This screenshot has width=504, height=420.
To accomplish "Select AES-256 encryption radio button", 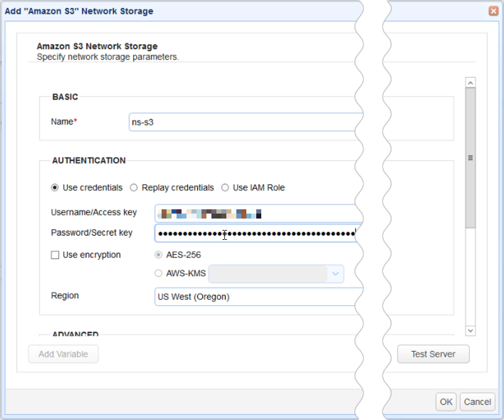I will click(x=158, y=255).
